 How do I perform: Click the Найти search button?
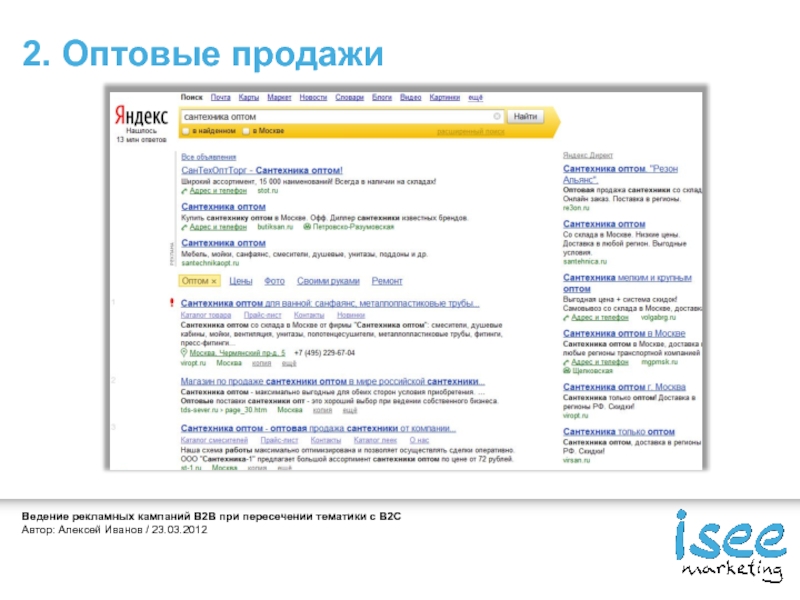click(526, 116)
